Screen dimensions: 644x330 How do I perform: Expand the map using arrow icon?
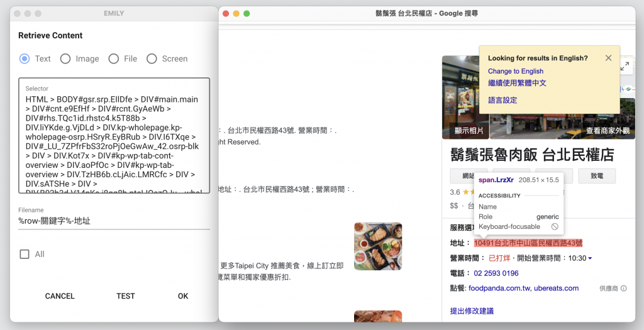click(x=625, y=65)
